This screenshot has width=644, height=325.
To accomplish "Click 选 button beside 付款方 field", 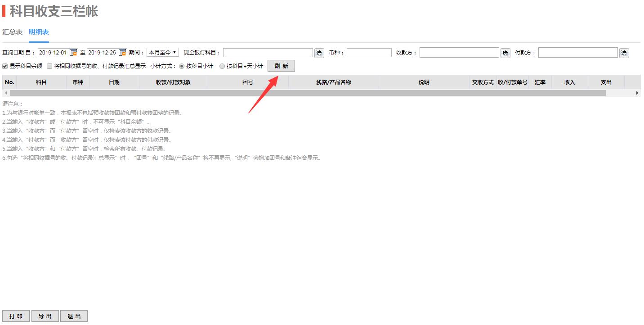I will (624, 53).
